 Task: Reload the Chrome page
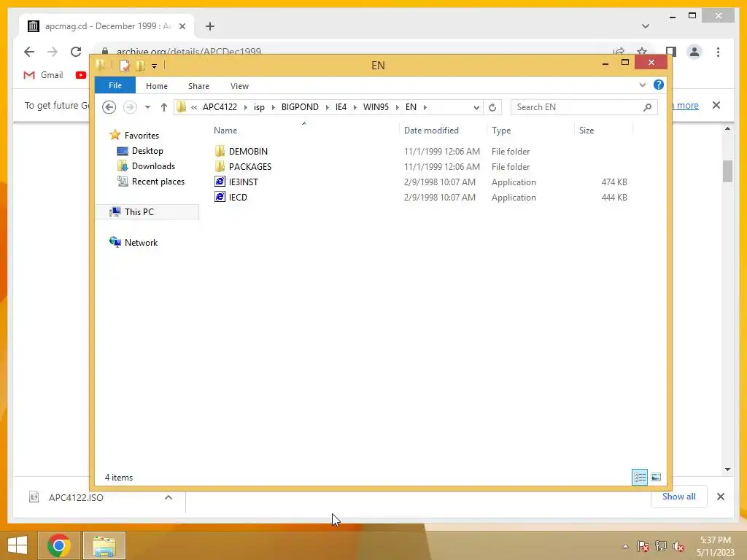coord(76,52)
